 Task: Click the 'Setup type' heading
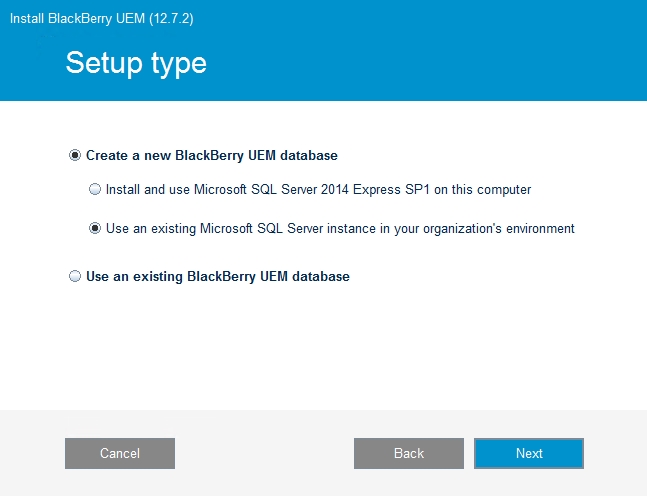click(x=136, y=63)
